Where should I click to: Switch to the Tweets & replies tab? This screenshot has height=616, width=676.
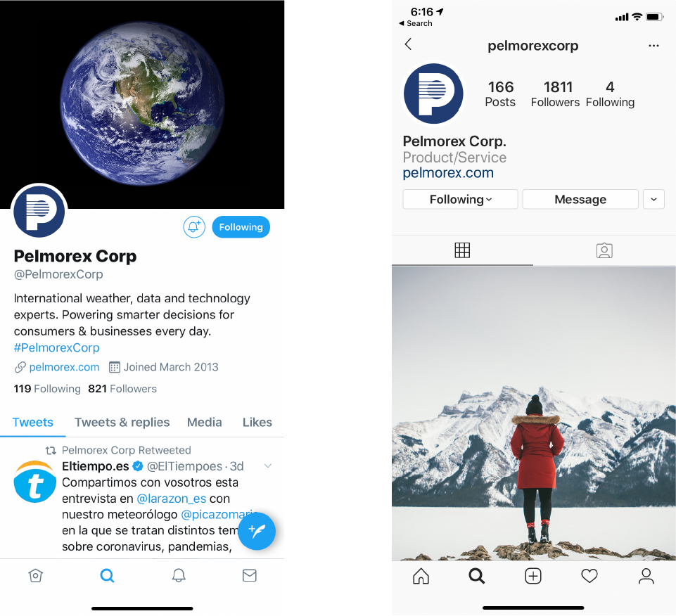pos(122,422)
